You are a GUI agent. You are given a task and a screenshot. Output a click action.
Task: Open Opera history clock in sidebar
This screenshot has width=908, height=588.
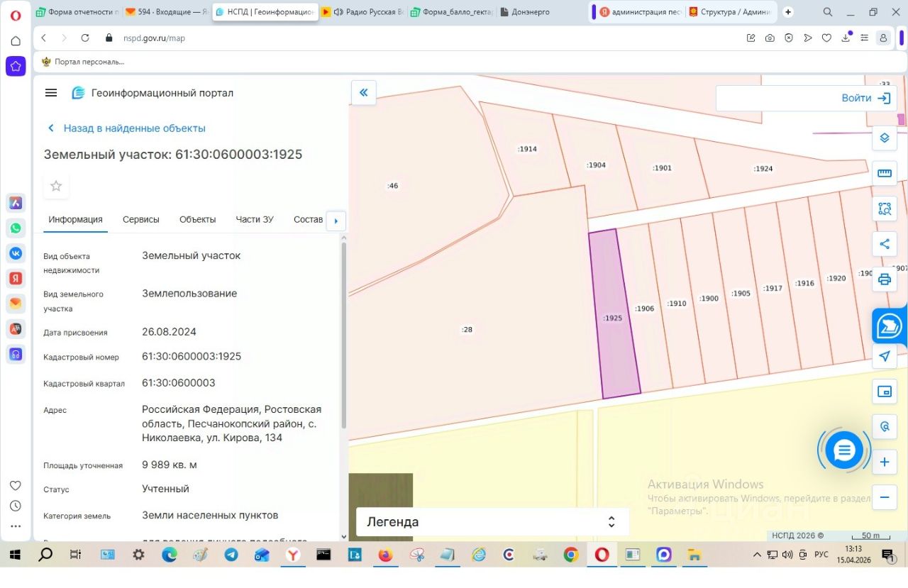[x=16, y=506]
